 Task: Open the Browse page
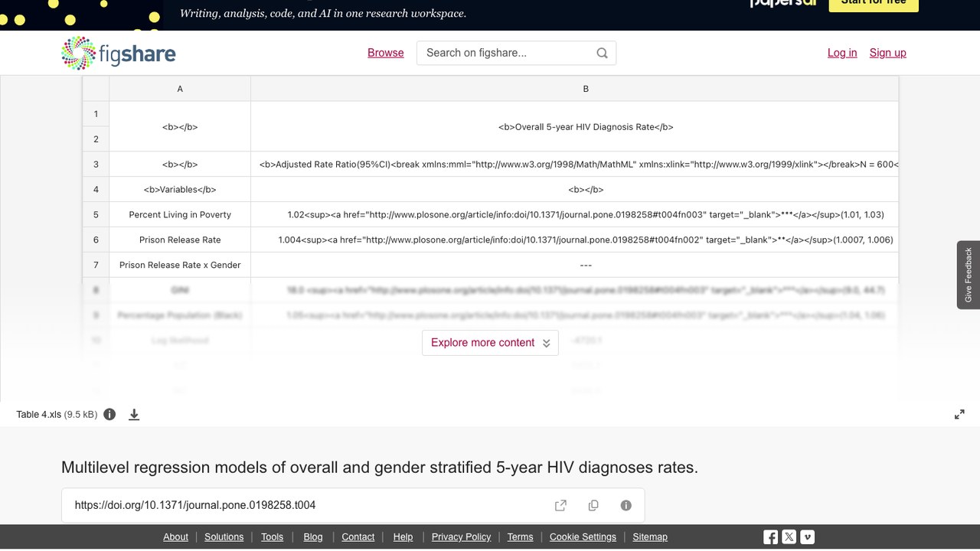point(386,53)
